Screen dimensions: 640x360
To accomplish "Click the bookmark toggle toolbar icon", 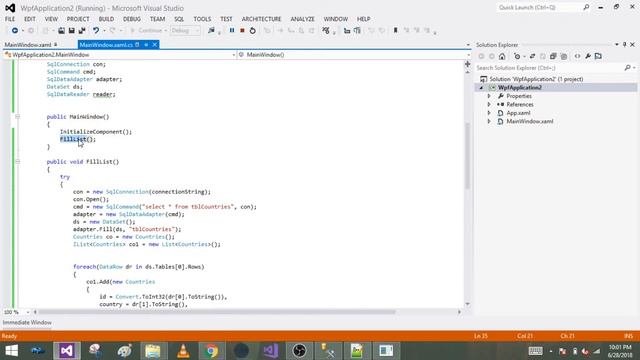I will pos(395,31).
